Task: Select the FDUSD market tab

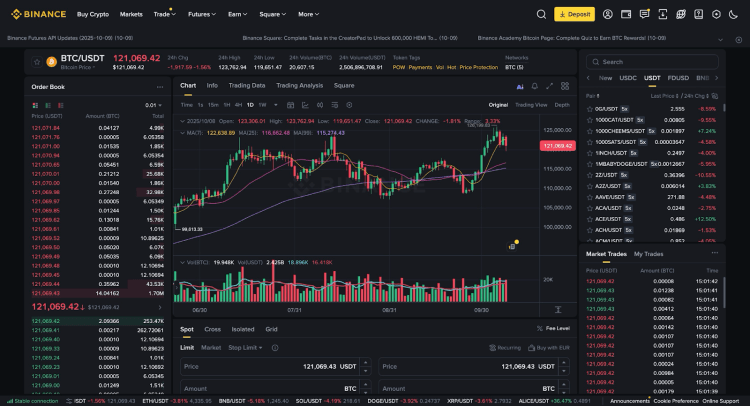Action: pyautogui.click(x=679, y=77)
